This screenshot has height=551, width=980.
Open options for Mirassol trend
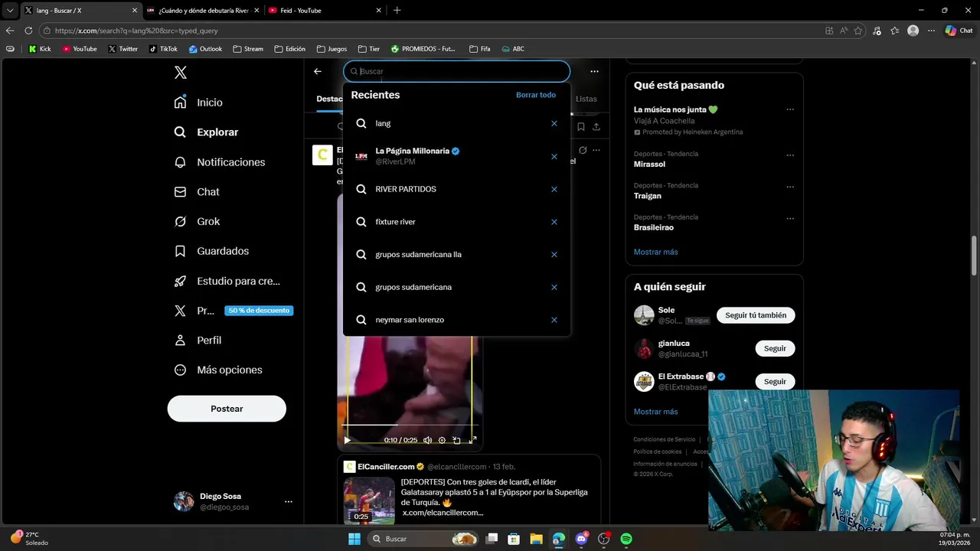click(789, 155)
